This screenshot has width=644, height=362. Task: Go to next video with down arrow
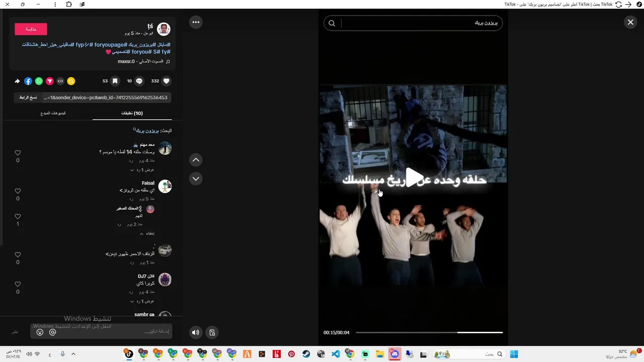pos(196,178)
